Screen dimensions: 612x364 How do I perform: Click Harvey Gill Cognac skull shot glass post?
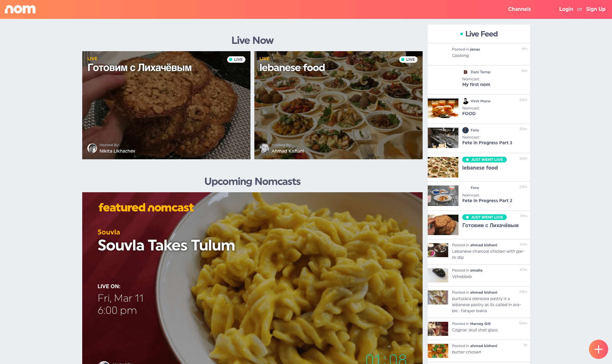pyautogui.click(x=479, y=329)
